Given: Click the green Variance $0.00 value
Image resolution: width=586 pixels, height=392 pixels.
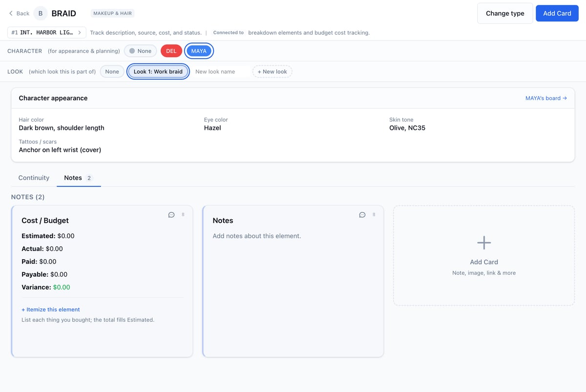Looking at the screenshot, I should point(62,287).
